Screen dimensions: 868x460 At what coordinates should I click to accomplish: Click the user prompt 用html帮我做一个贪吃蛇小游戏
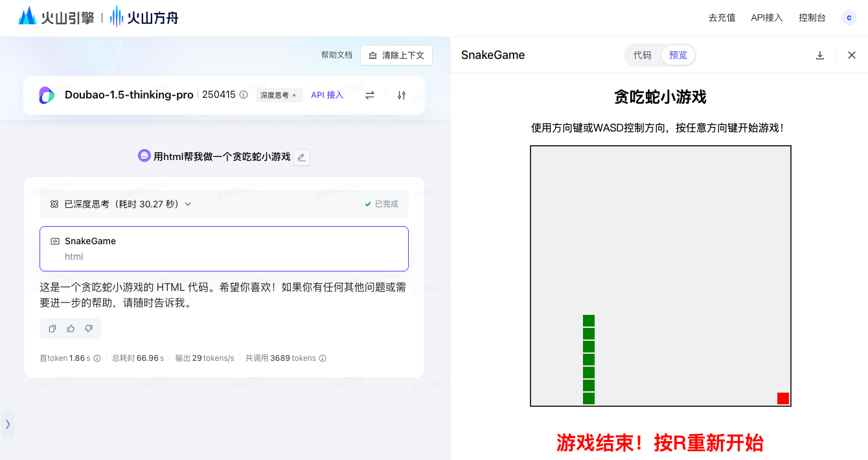(x=222, y=156)
